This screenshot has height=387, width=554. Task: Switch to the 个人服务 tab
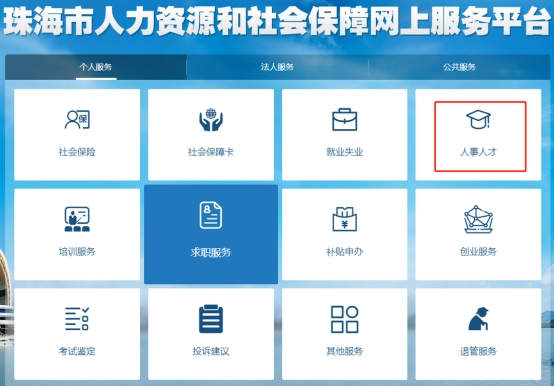coord(96,67)
